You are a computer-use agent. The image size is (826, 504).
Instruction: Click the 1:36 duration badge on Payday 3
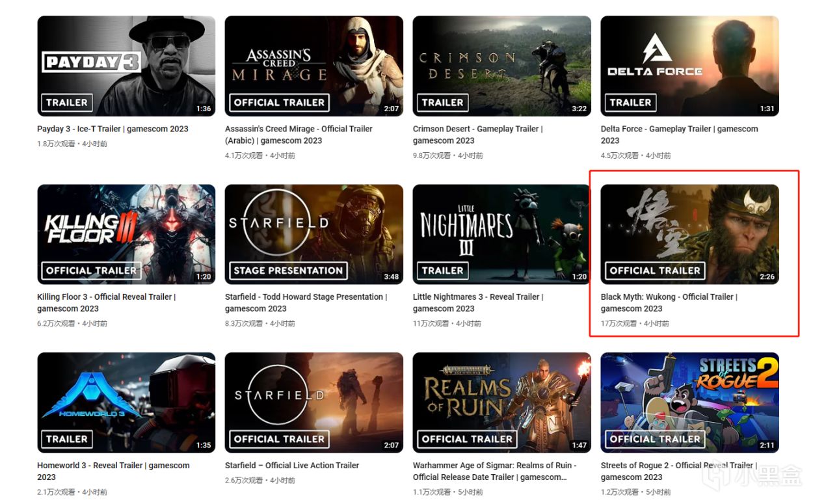(204, 109)
